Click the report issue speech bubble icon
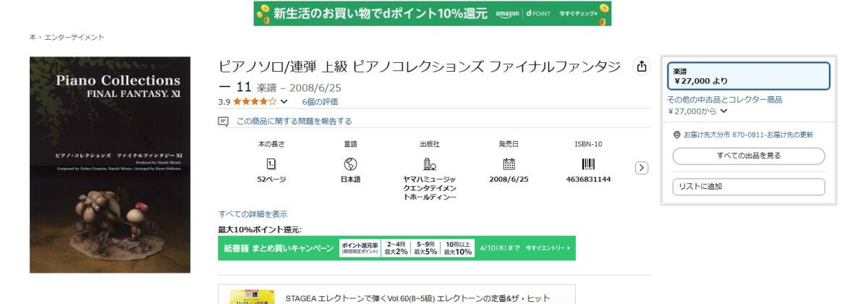Viewport: 868px width, 304px height. (x=224, y=122)
